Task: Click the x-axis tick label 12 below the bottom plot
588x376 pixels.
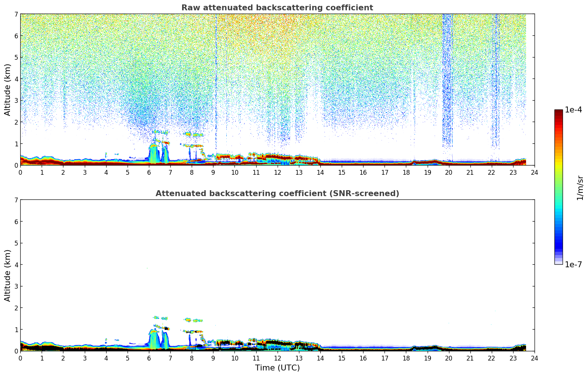Action: pos(277,358)
